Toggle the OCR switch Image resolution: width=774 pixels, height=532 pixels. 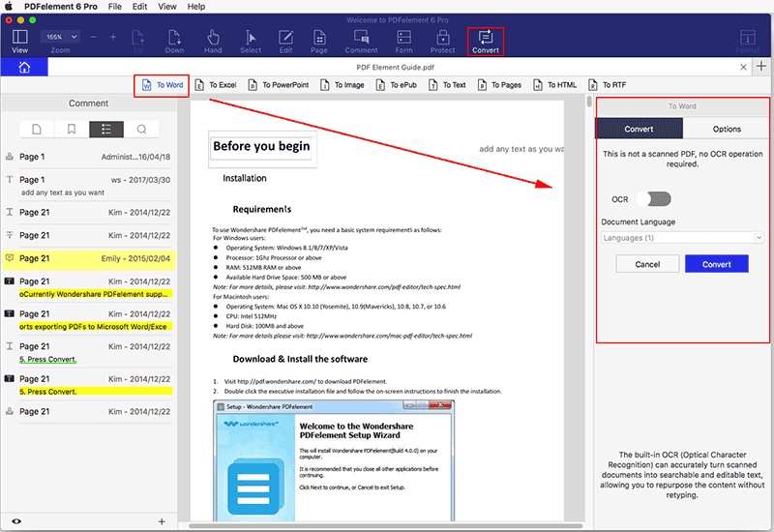click(654, 199)
